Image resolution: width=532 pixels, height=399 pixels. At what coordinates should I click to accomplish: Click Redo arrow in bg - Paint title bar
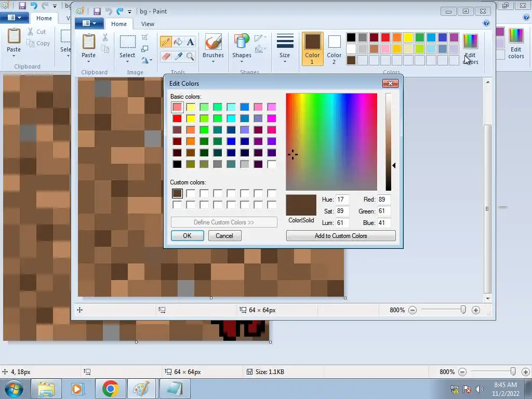120,11
